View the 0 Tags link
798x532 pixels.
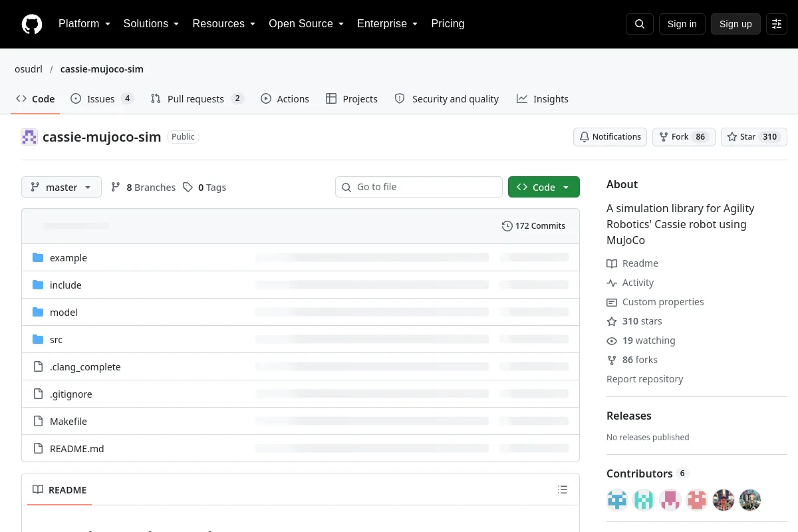tap(205, 188)
